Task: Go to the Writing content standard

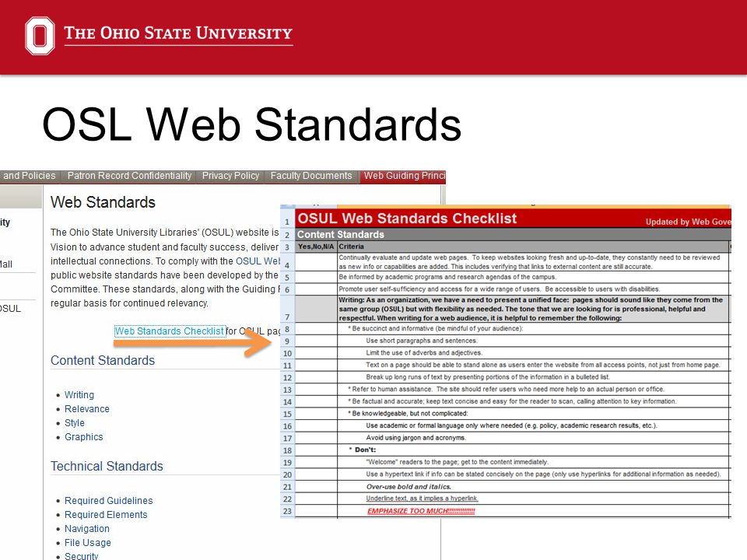Action: coord(79,395)
